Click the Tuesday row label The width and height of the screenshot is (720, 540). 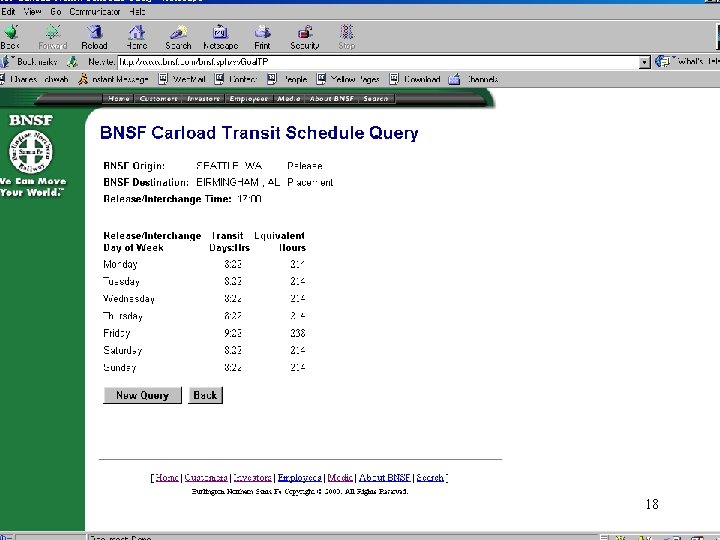pyautogui.click(x=121, y=281)
